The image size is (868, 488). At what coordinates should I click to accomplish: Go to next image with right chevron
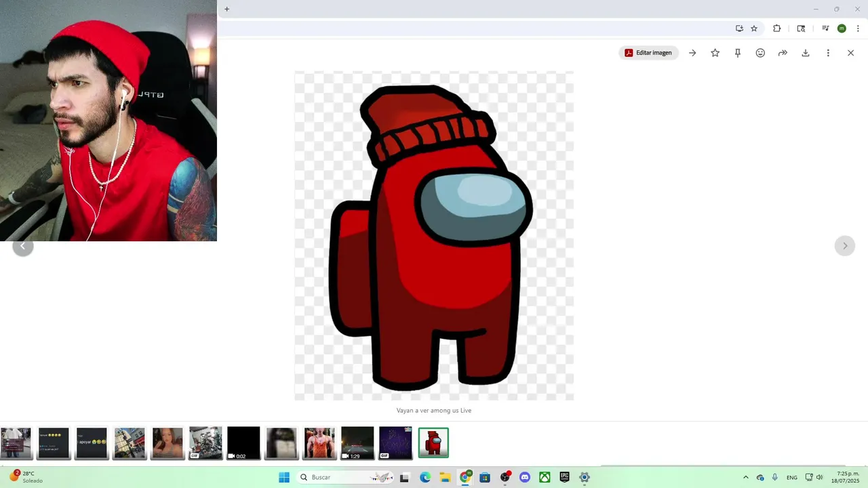(x=844, y=245)
